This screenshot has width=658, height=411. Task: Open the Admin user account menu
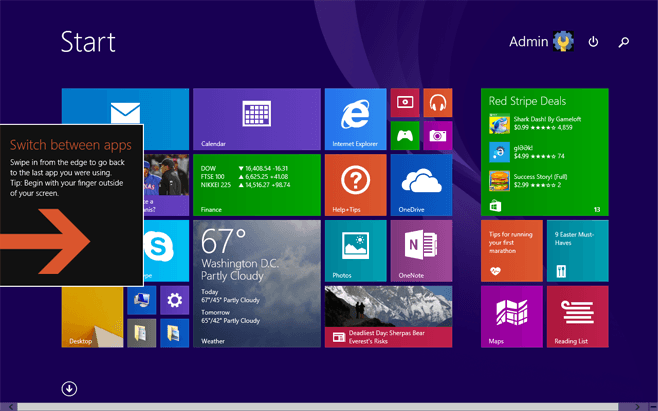click(x=540, y=42)
